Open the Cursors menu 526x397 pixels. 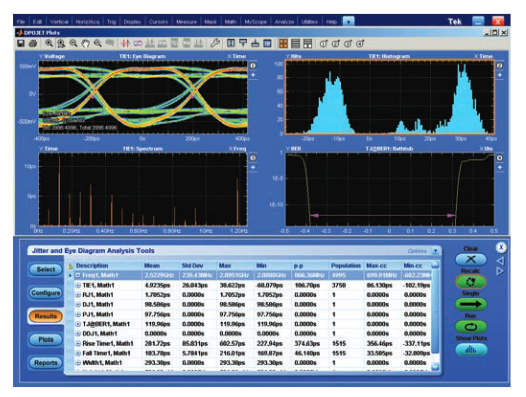158,22
